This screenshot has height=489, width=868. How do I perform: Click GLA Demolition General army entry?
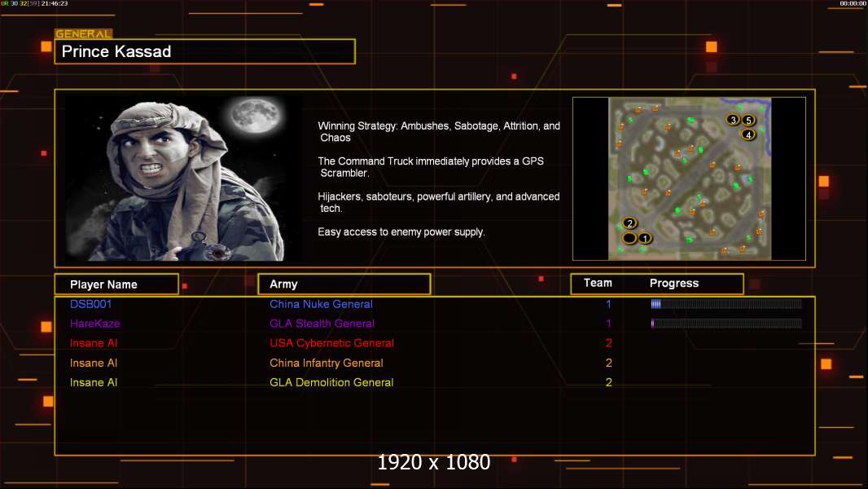point(331,382)
